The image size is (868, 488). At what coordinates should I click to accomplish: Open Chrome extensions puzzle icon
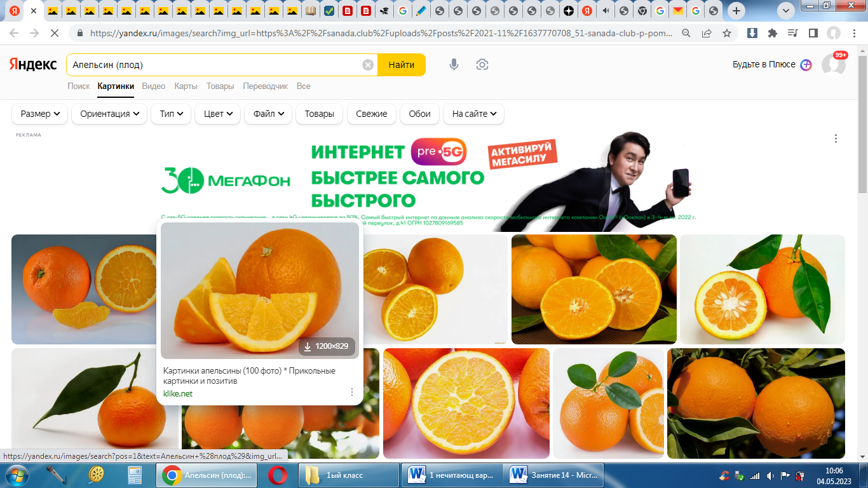[x=772, y=33]
